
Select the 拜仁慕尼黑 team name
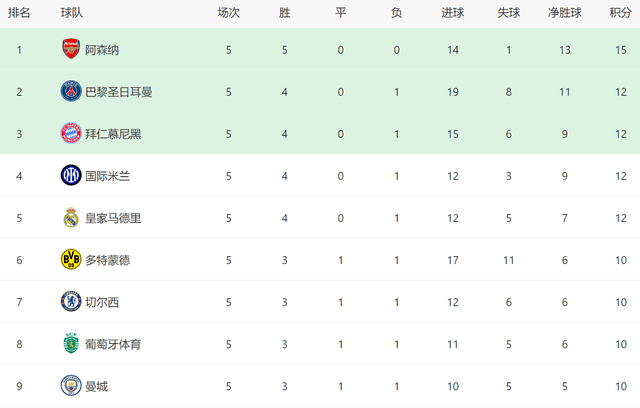[x=113, y=133]
